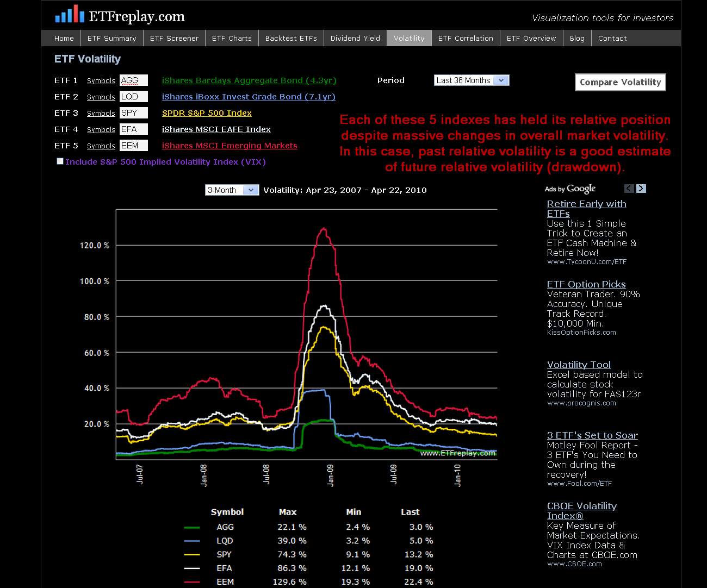Click the Symbols link for ETF 3
Screen dimensions: 707x588
click(101, 113)
